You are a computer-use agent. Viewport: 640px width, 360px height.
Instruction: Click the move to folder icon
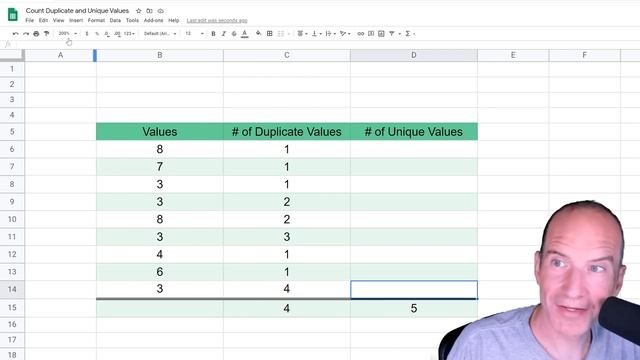149,11
